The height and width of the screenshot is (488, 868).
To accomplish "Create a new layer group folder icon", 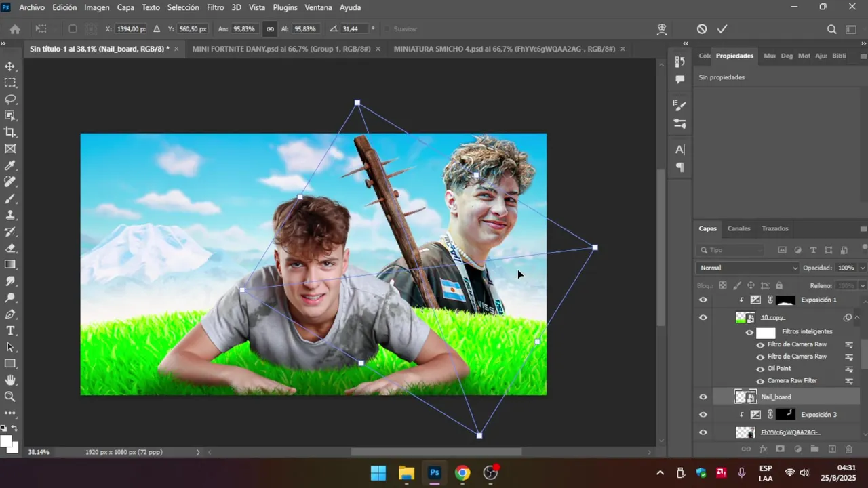I will coord(814,449).
